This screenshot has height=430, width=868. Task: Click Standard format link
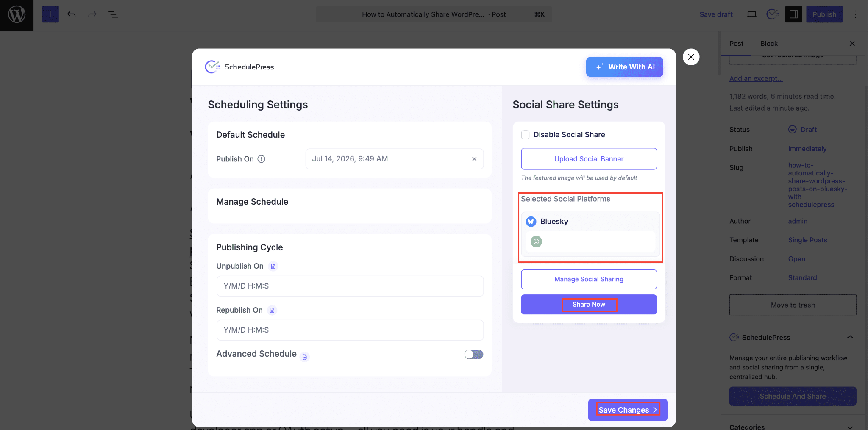[802, 277]
